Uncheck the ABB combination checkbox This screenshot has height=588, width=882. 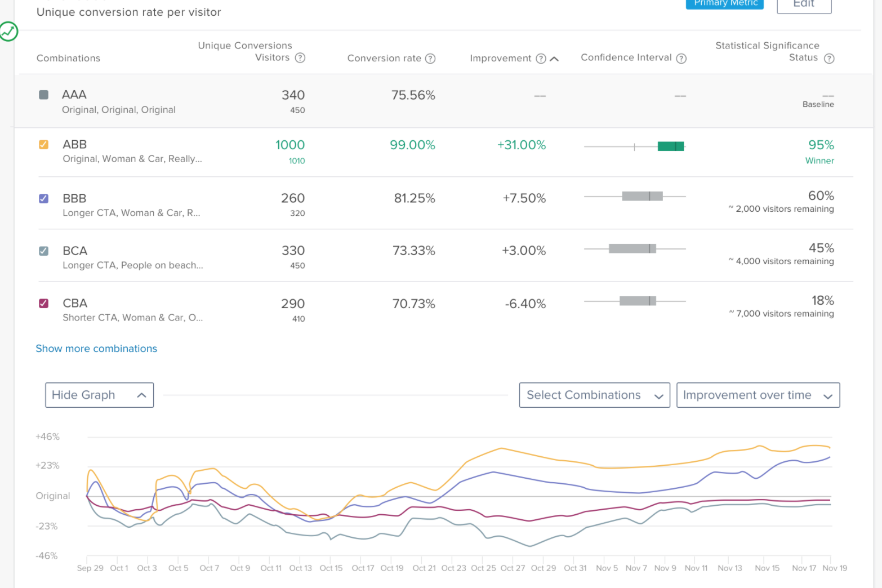(x=43, y=145)
